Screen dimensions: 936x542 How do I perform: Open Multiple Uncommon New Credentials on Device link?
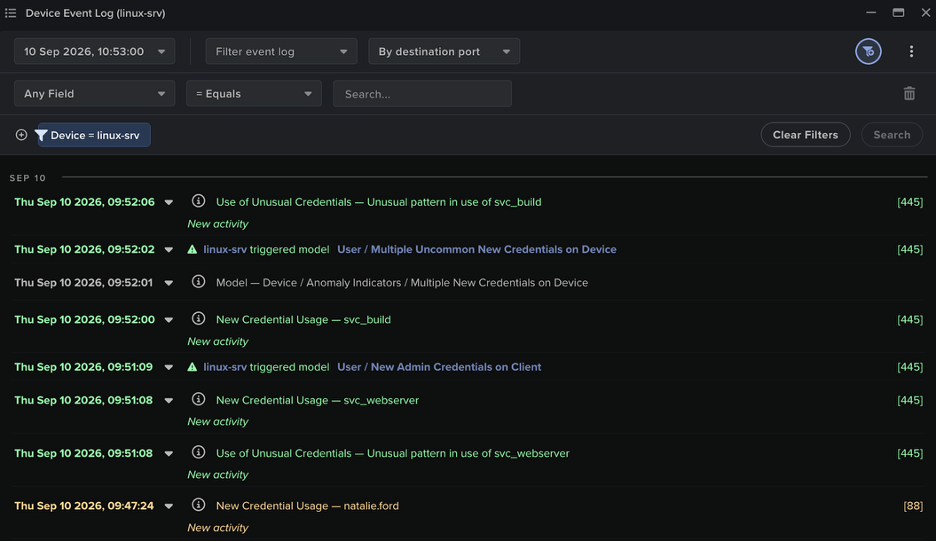click(476, 250)
